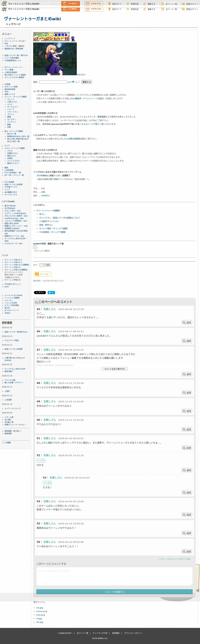Reply to comment 50
The height and width of the screenshot is (644, 200).
pos(187,429)
